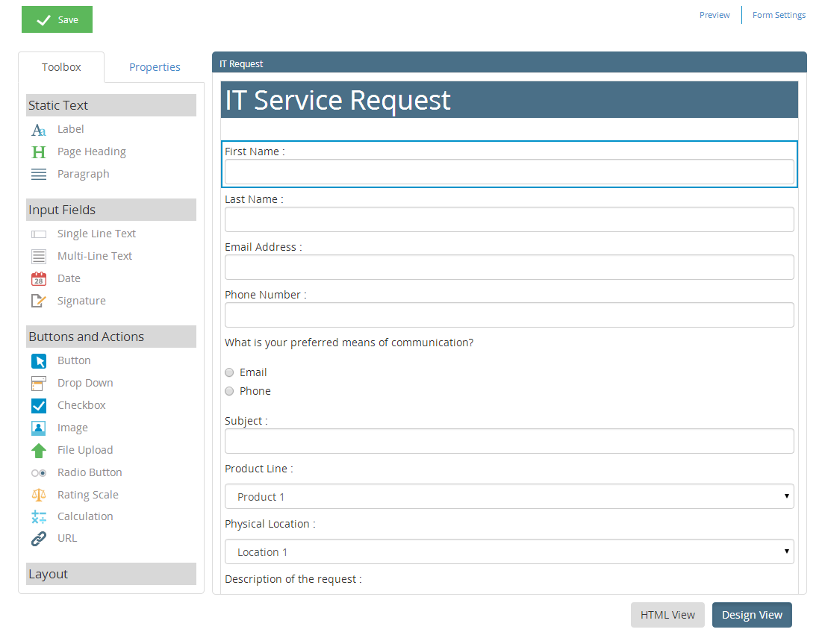Click the Page Heading icon
822x644 pixels.
coord(39,152)
